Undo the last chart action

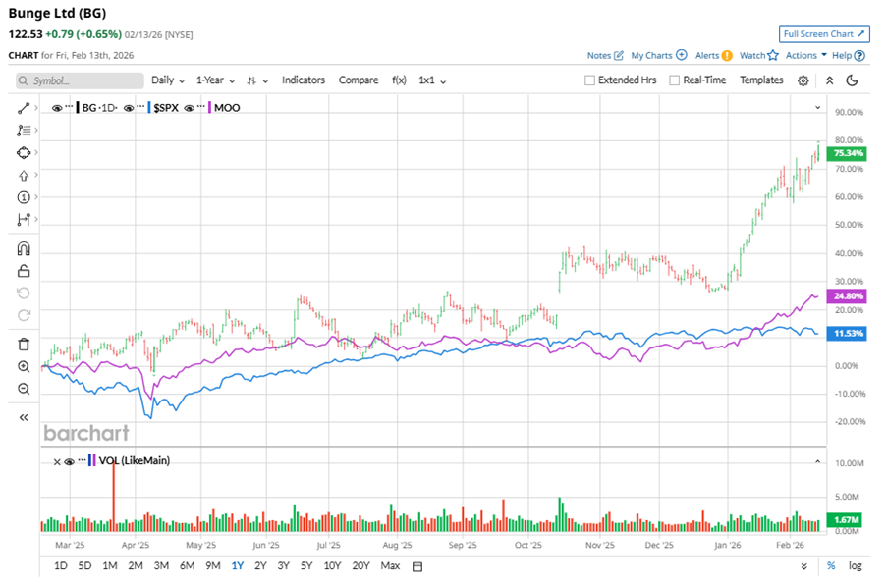[24, 294]
